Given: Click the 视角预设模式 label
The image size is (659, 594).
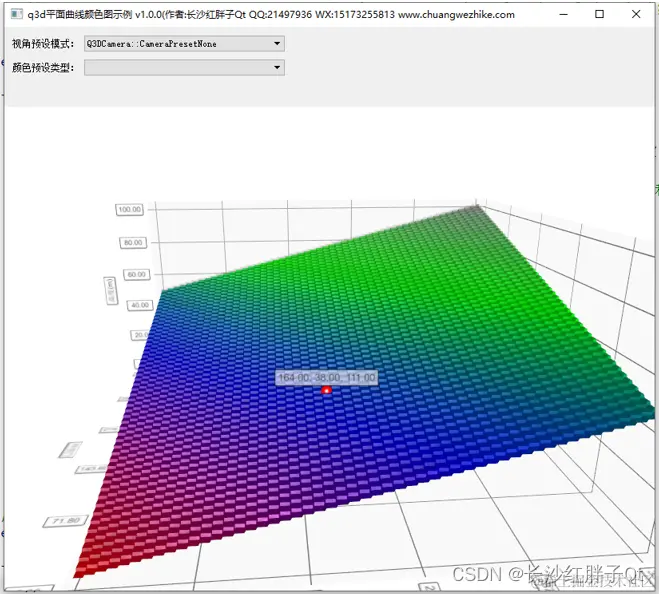Looking at the screenshot, I should tap(43, 44).
